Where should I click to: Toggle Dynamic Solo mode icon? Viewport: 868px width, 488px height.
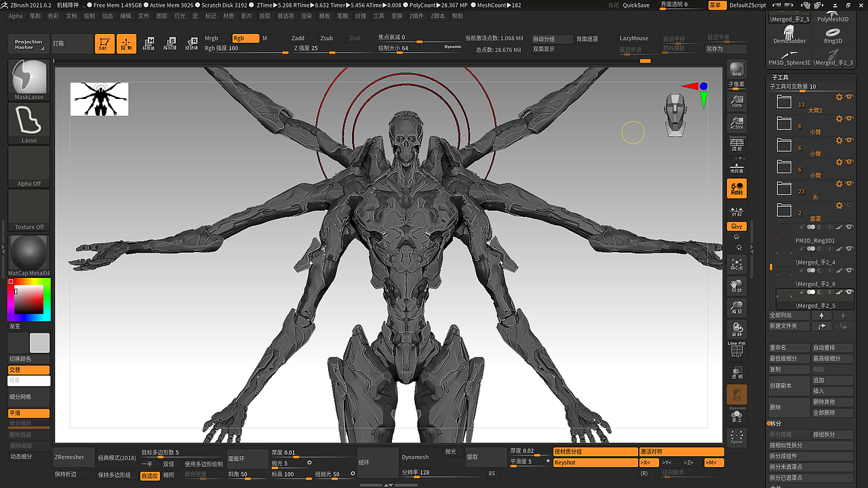[x=736, y=415]
